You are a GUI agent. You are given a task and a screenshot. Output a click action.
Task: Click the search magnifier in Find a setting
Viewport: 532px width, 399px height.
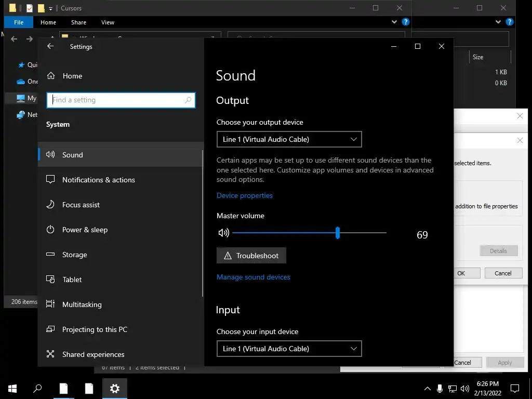click(x=188, y=100)
